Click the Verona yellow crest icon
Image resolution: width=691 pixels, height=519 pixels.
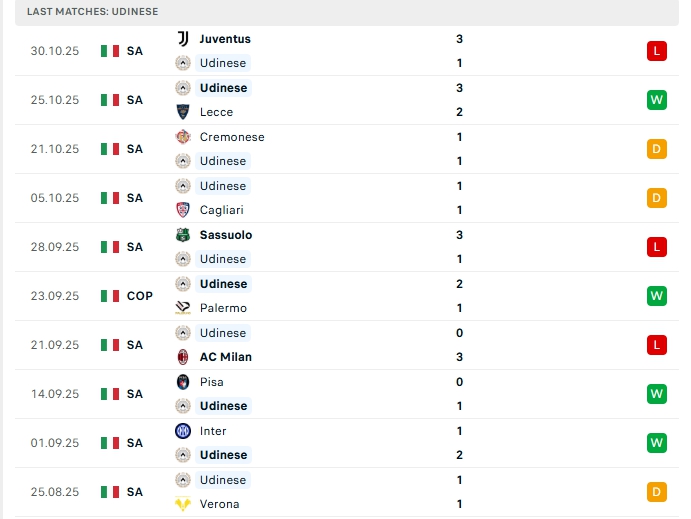(x=183, y=504)
